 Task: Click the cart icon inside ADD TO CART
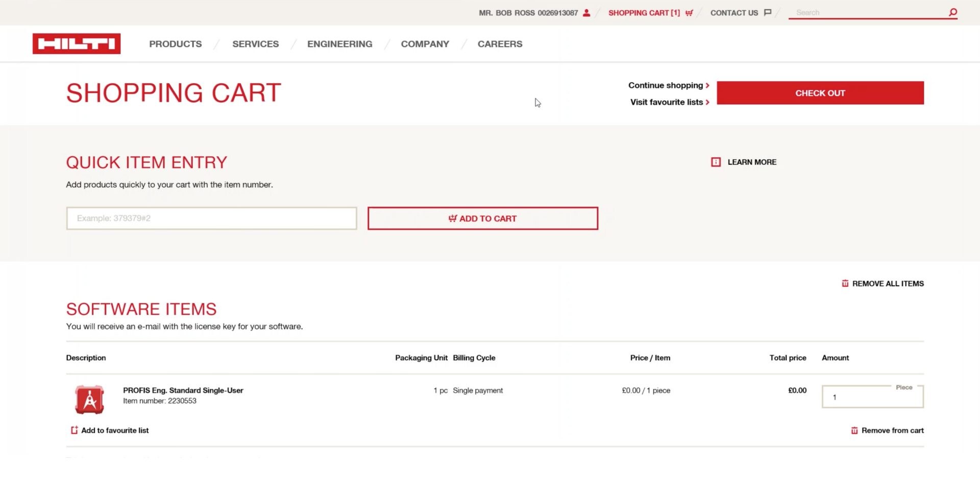point(452,218)
